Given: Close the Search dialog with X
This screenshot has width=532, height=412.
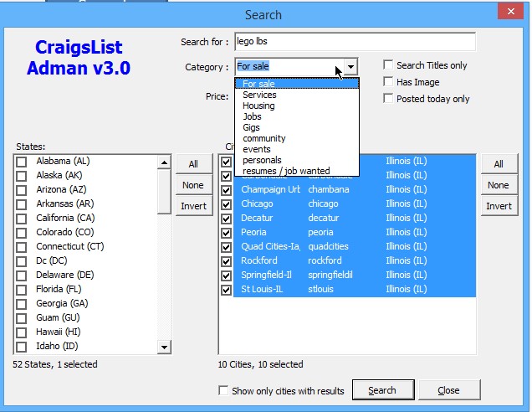Looking at the screenshot, I should [510, 11].
